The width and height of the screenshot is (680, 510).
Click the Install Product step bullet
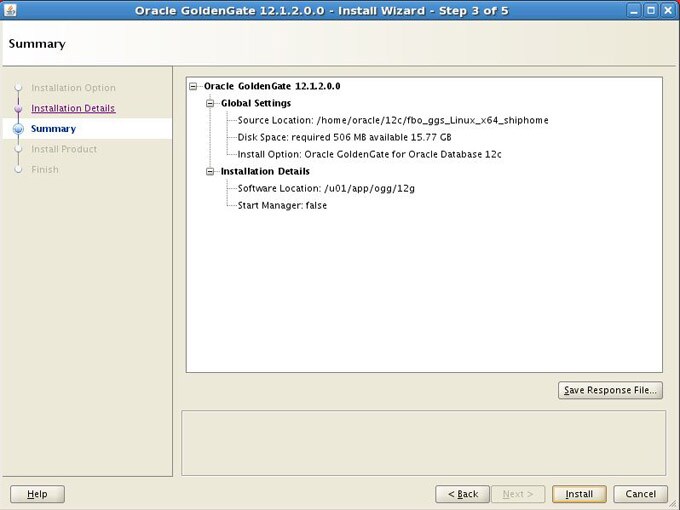[x=18, y=149]
